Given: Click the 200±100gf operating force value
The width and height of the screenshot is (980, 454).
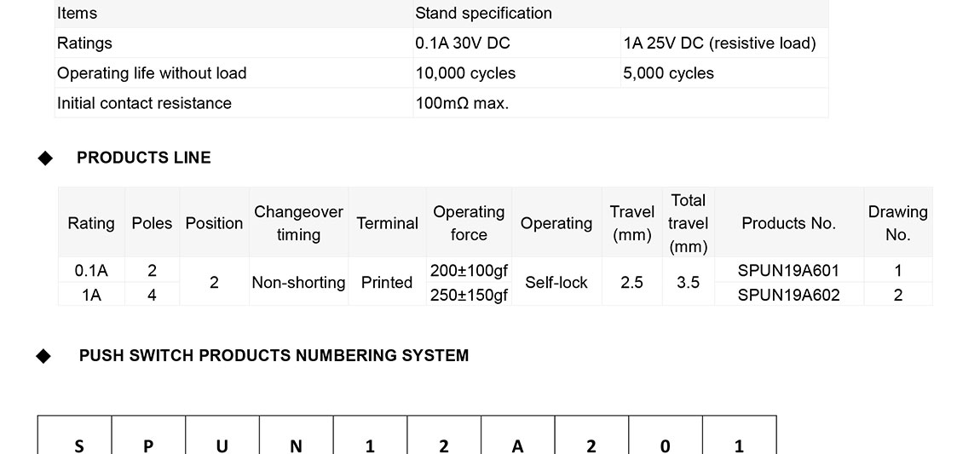Looking at the screenshot, I should 469,271.
